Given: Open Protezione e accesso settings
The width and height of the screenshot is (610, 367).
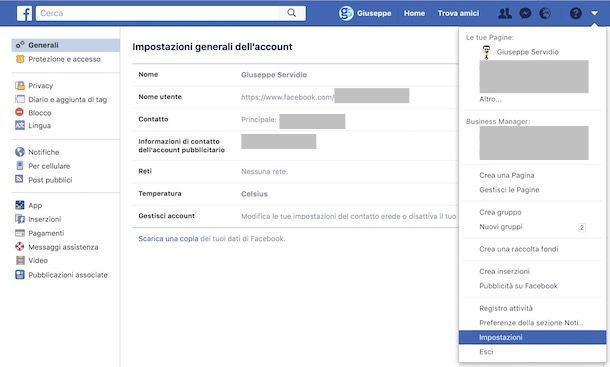Looking at the screenshot, I should 65,59.
